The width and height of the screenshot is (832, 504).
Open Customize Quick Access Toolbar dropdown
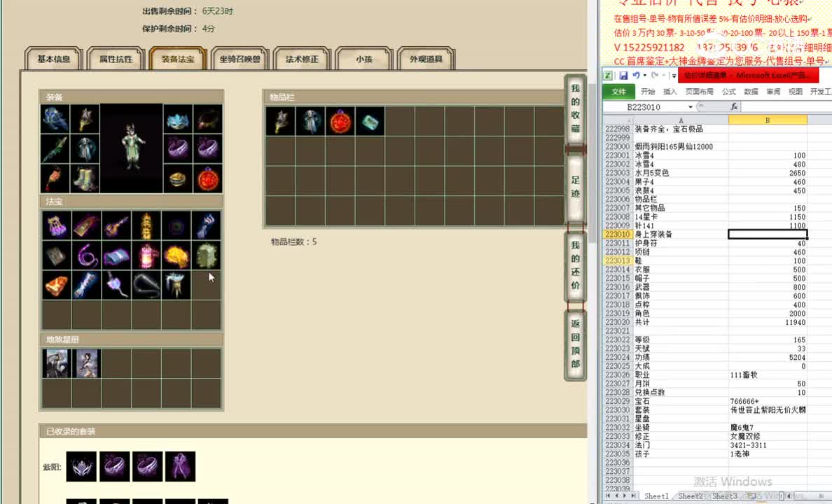pyautogui.click(x=674, y=76)
